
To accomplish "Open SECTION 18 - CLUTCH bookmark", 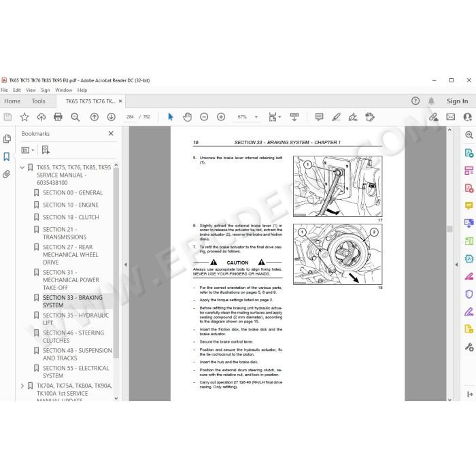I will pyautogui.click(x=71, y=217).
